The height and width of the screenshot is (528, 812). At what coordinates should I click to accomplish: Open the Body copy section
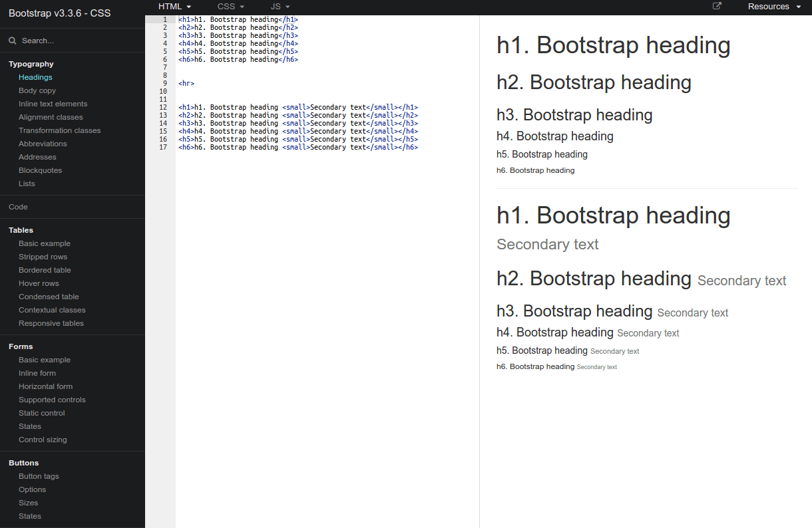pos(37,90)
